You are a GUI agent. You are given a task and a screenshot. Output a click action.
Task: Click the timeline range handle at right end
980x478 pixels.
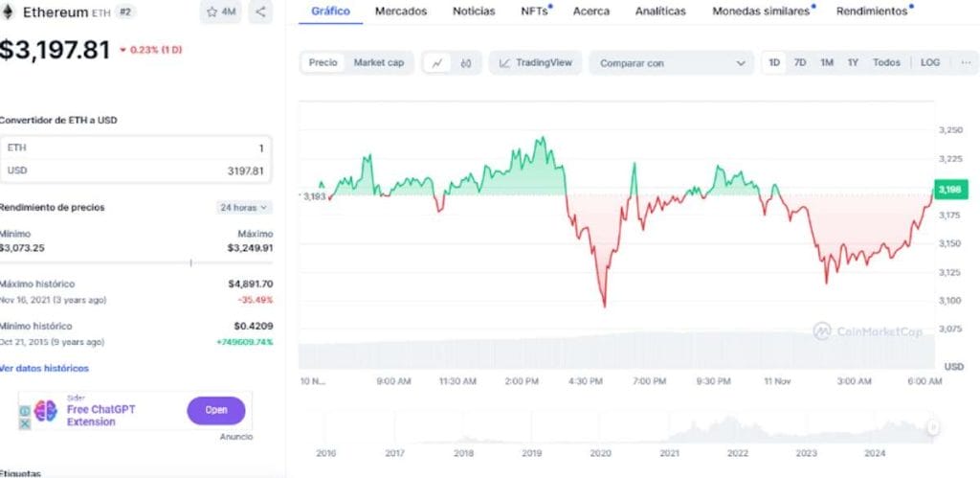point(932,427)
